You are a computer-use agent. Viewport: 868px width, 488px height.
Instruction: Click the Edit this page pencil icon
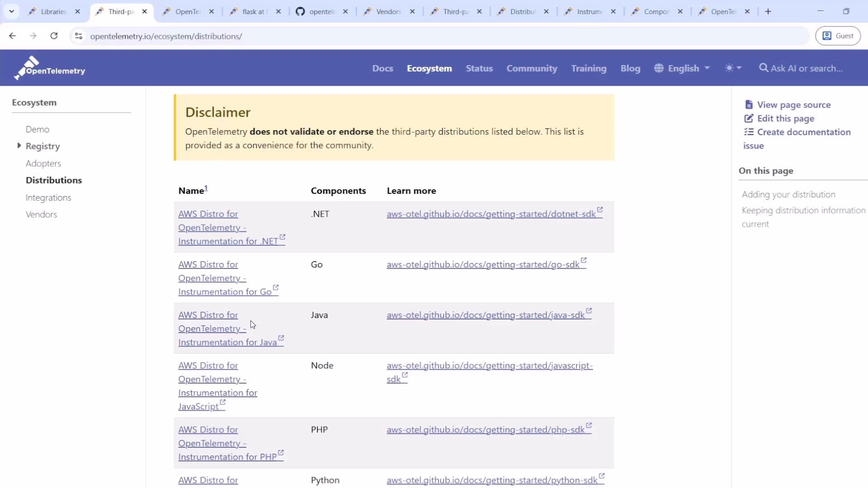point(749,118)
